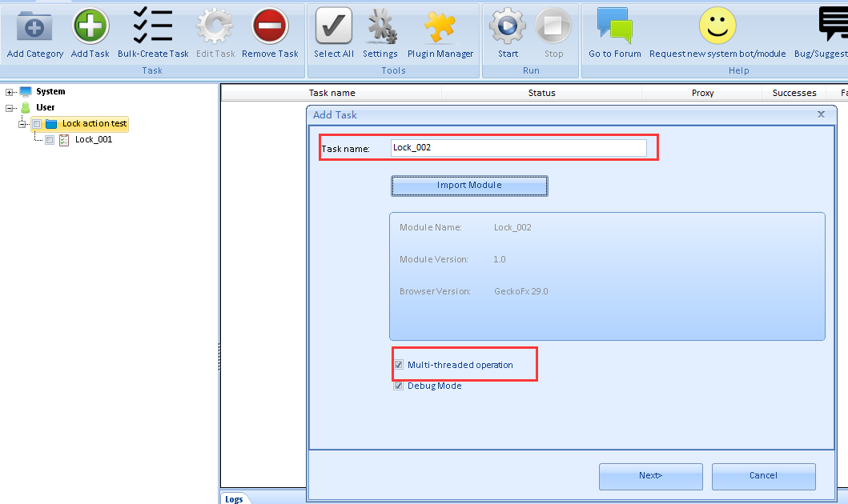848x504 pixels.
Task: Click the Import Module button
Action: 469,186
